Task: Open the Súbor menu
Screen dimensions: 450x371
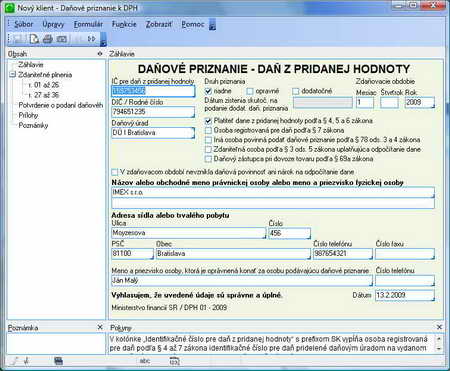Action: 24,24
